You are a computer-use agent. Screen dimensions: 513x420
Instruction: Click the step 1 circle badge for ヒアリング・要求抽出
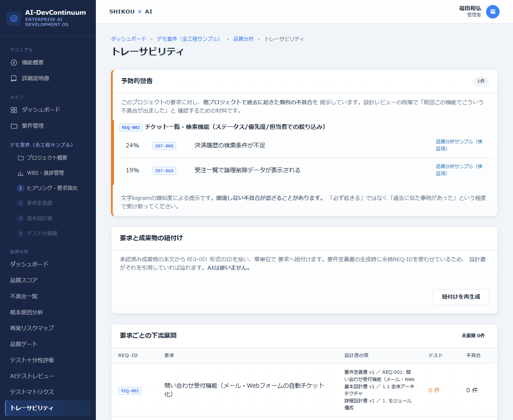pyautogui.click(x=20, y=188)
